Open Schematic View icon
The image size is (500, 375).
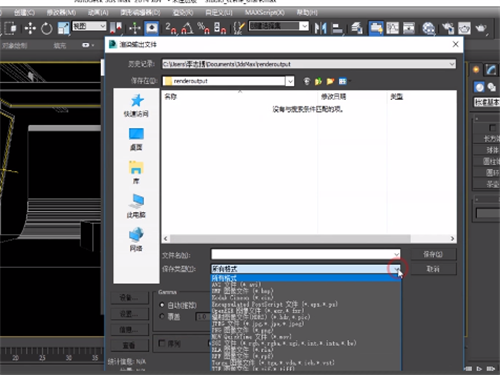tap(409, 28)
